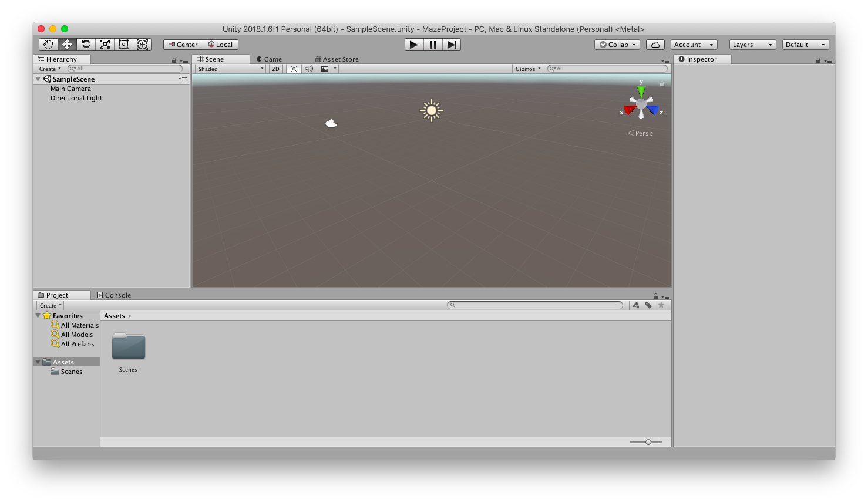Collapse the Favorites group

[x=38, y=316]
